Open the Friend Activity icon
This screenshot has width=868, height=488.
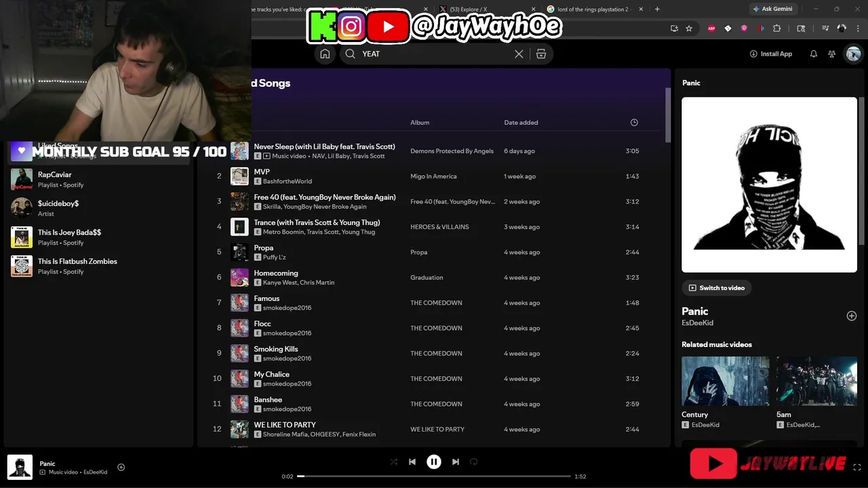832,54
